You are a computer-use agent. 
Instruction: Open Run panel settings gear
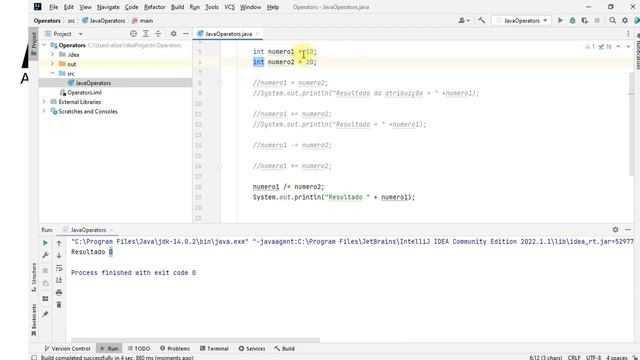point(616,230)
